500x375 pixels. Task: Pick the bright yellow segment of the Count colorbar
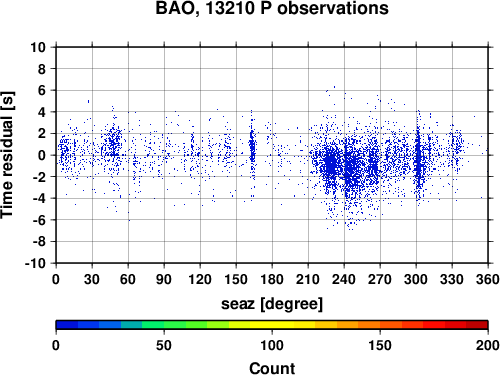coord(272,325)
